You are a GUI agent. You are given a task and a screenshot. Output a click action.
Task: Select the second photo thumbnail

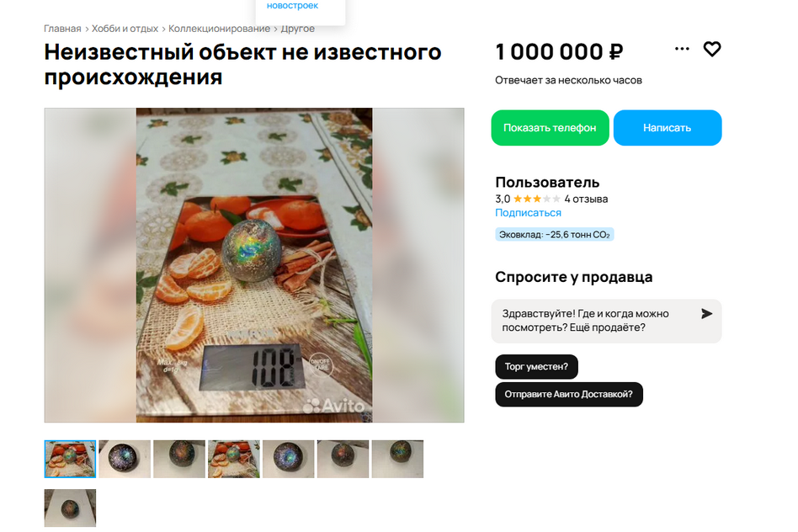coord(125,460)
